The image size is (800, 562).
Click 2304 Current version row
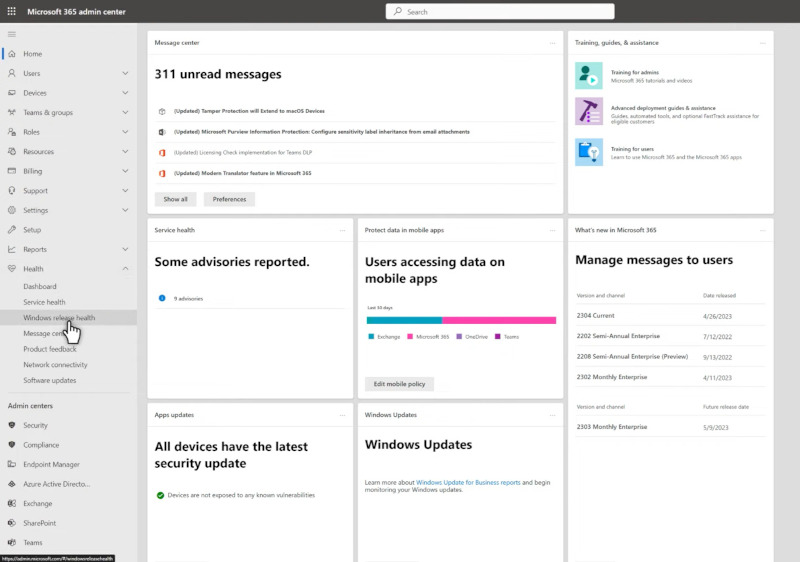(x=670, y=316)
